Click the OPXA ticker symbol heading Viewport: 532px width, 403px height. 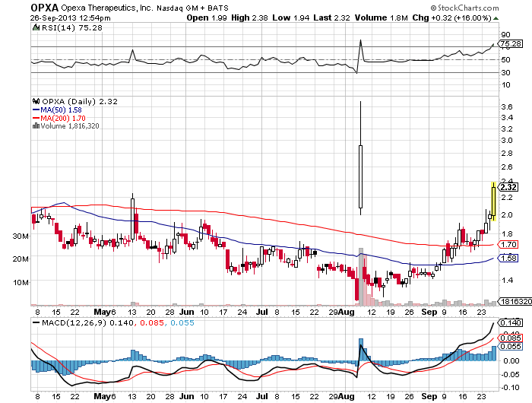pyautogui.click(x=44, y=8)
